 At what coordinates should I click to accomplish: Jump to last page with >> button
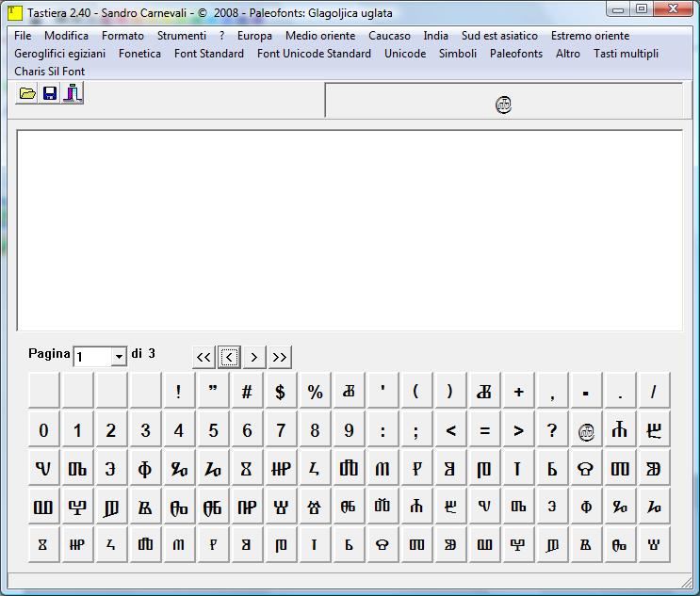tap(280, 357)
